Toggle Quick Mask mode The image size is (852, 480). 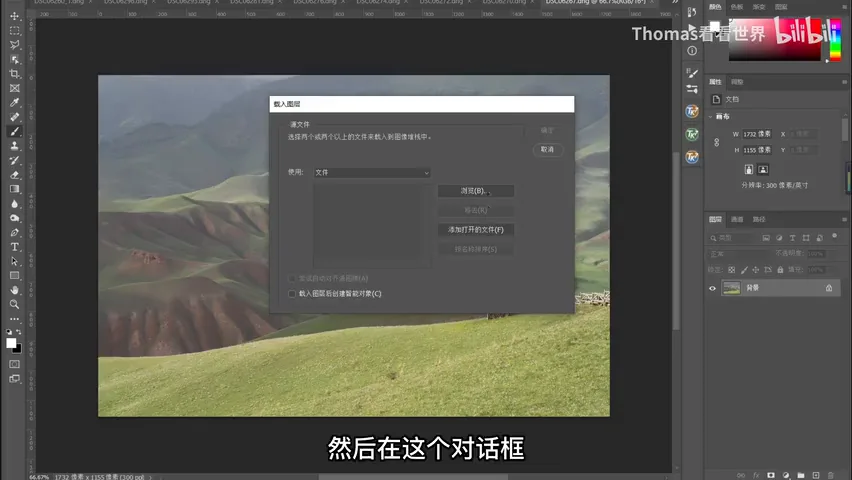[x=15, y=364]
